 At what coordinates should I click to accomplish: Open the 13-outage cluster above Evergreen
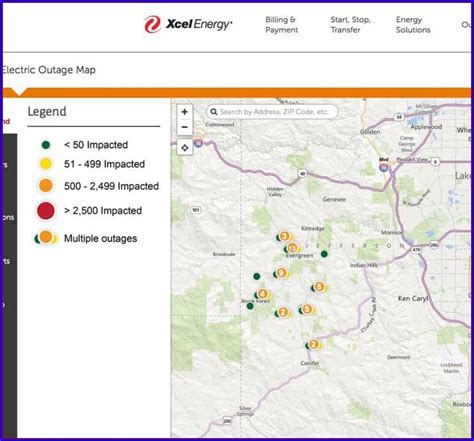[292, 248]
